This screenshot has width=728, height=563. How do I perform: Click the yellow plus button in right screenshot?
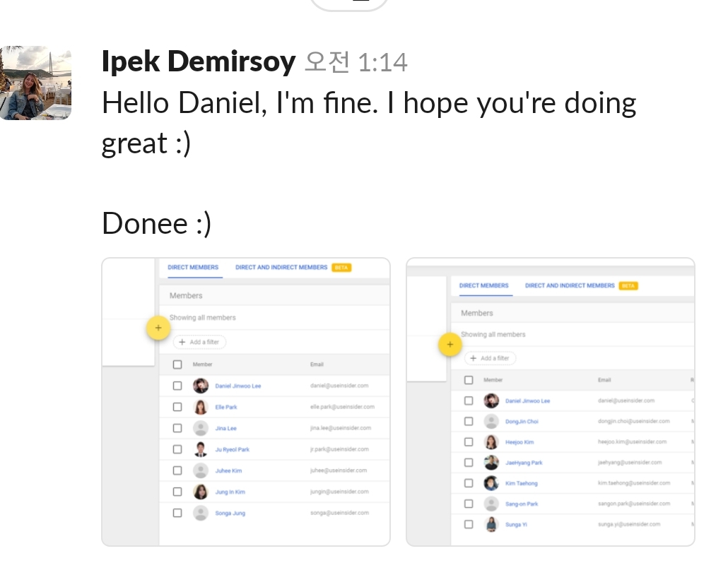pyautogui.click(x=450, y=345)
